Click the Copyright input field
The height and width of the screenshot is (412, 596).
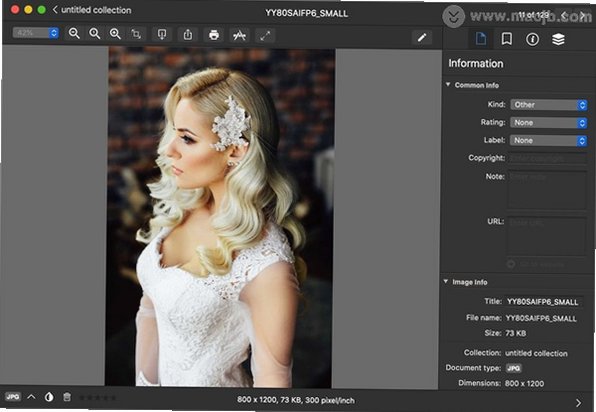548,158
